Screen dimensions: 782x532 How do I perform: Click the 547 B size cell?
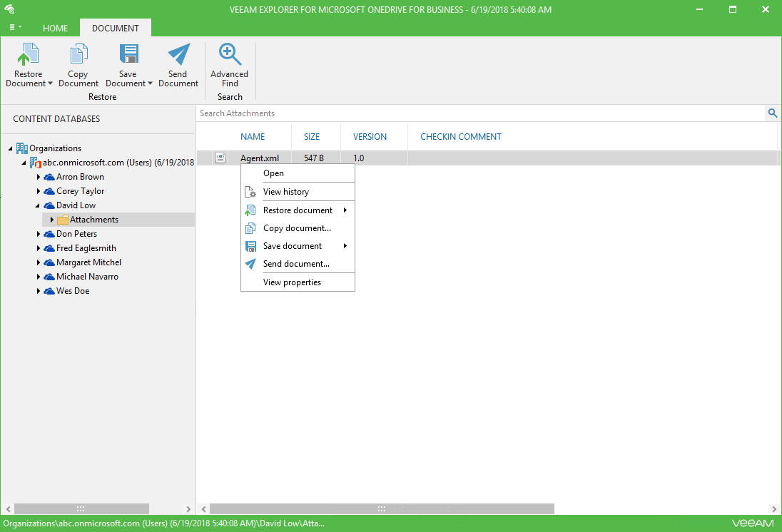click(314, 158)
